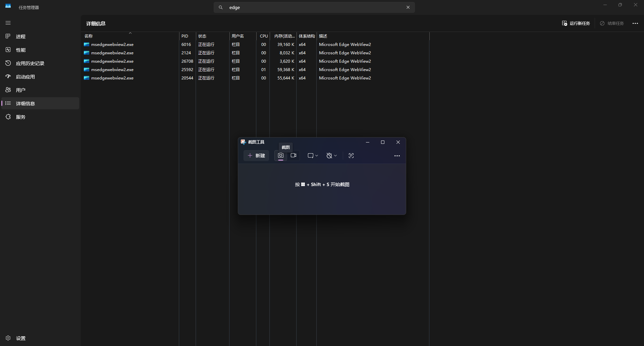644x346 pixels.
Task: Sort by the Description (描述) column header
Action: pos(373,36)
